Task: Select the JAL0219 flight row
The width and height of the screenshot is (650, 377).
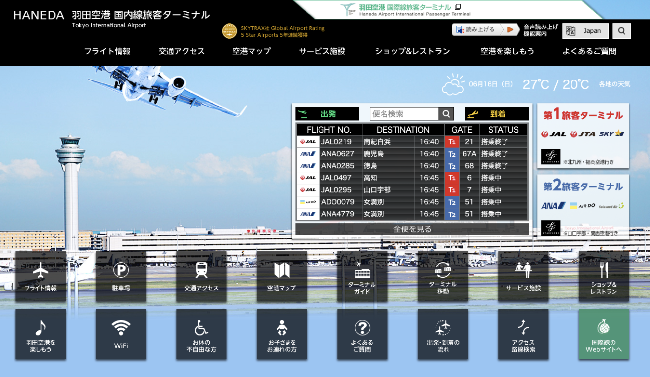Action: pyautogui.click(x=412, y=142)
